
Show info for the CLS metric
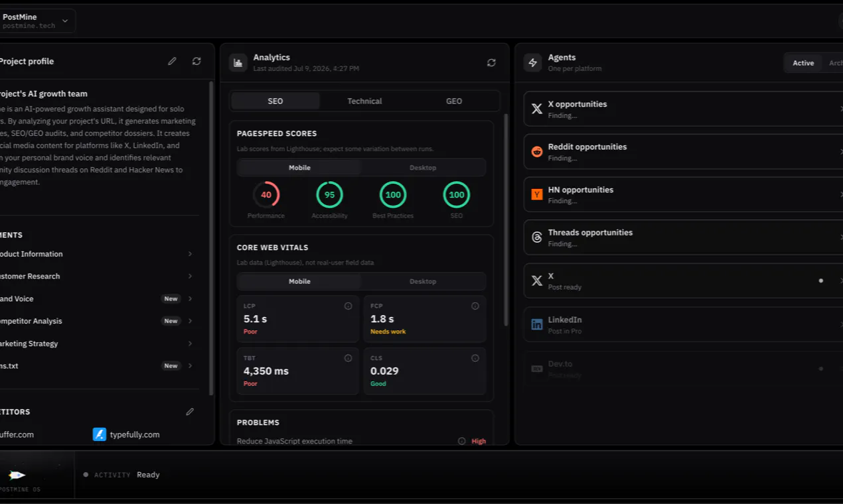click(475, 358)
